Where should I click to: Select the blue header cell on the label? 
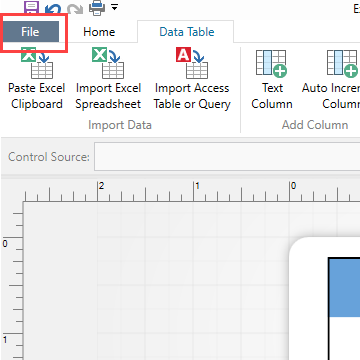[344, 287]
